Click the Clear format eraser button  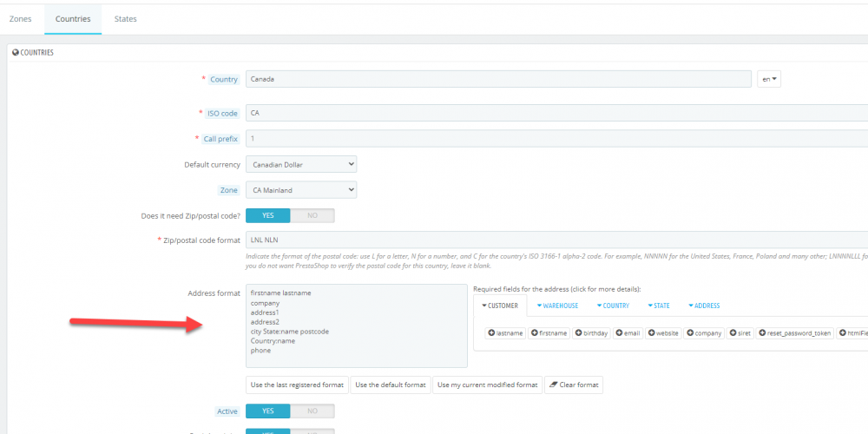click(574, 385)
